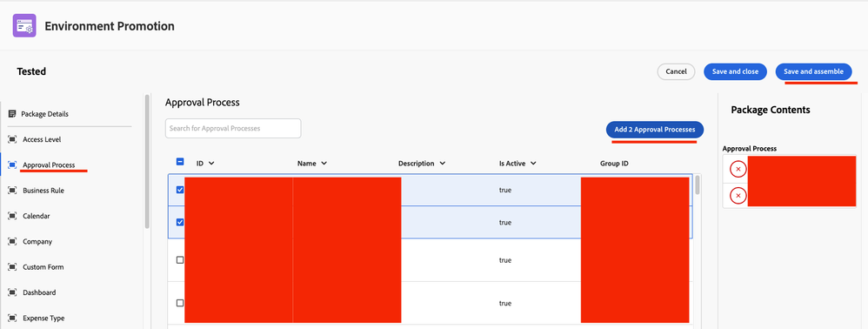This screenshot has height=329, width=868.
Task: Click the Environment Promotion app icon
Action: (x=24, y=26)
